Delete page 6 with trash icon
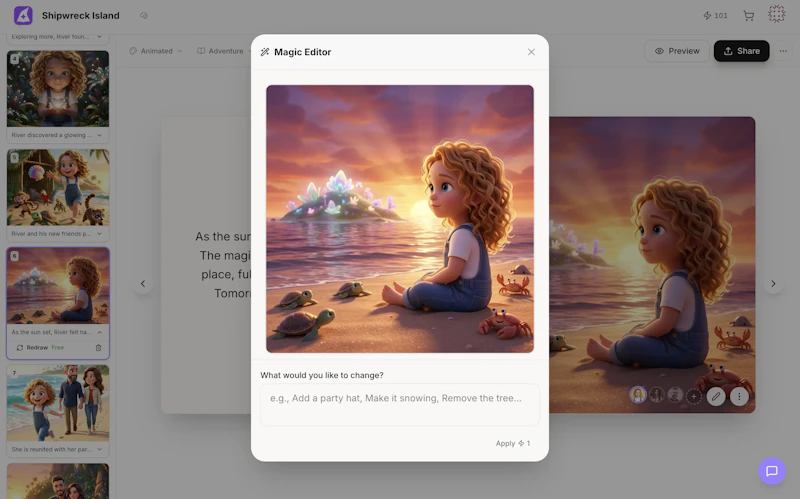This screenshot has height=499, width=800. point(98,347)
